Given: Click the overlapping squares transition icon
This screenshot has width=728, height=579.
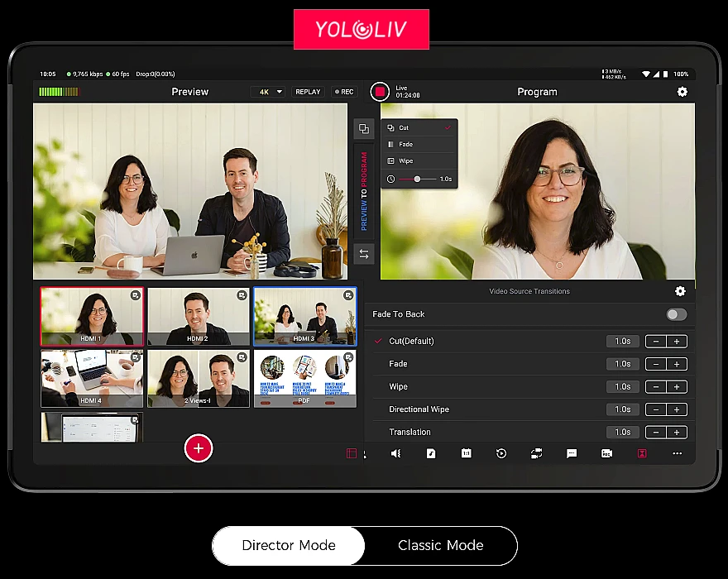Looking at the screenshot, I should pyautogui.click(x=364, y=128).
